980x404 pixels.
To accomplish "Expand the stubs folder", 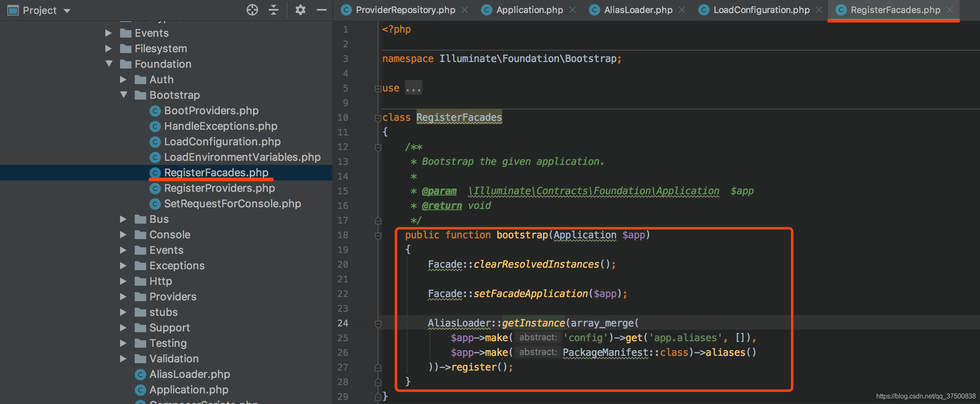I will 123,312.
